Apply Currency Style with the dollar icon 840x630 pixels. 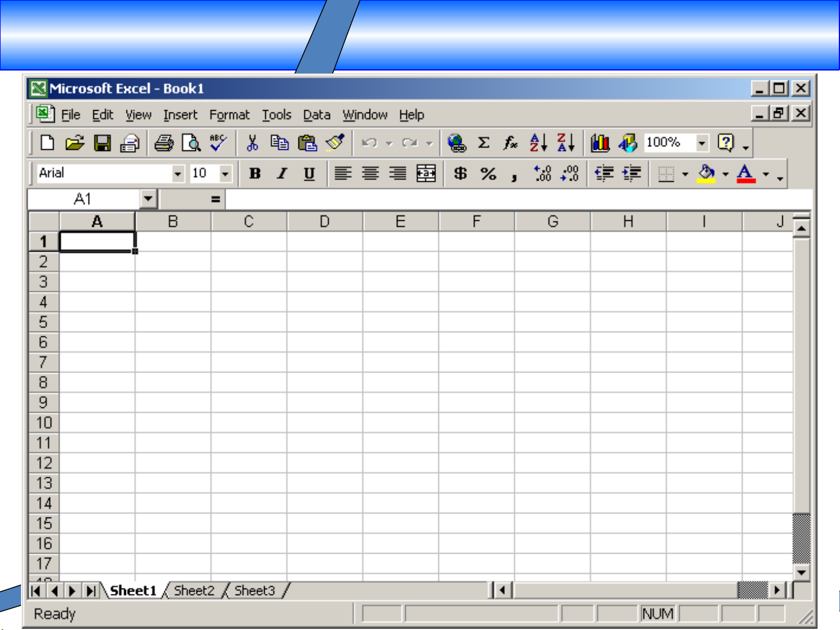point(461,174)
